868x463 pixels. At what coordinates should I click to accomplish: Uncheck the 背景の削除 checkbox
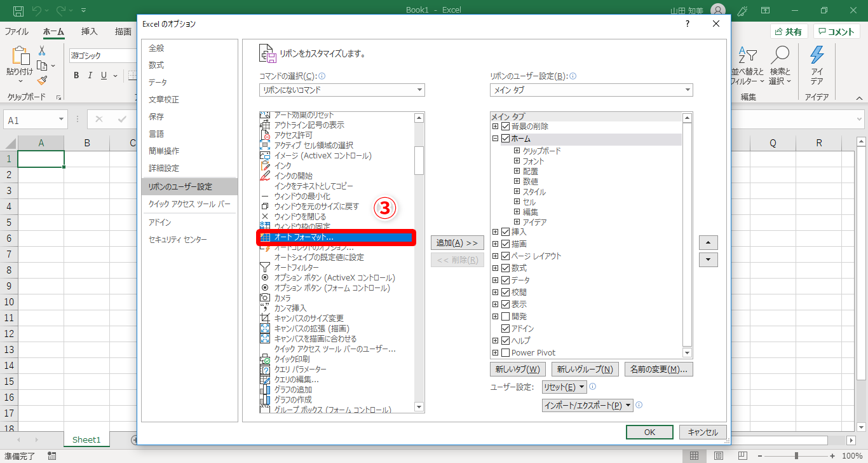506,127
